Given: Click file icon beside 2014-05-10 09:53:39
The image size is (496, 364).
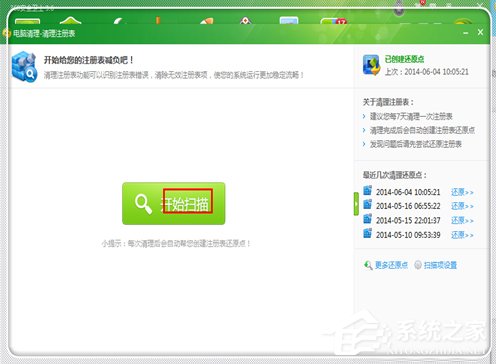Looking at the screenshot, I should point(367,233).
